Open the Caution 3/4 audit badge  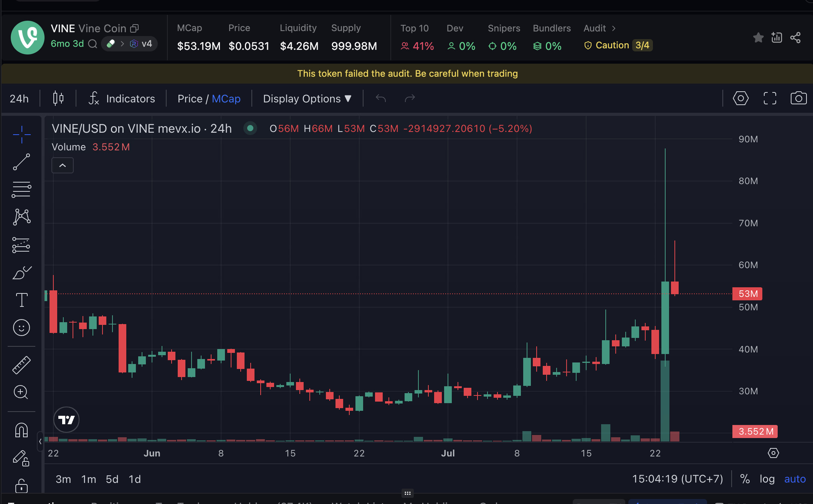click(618, 46)
